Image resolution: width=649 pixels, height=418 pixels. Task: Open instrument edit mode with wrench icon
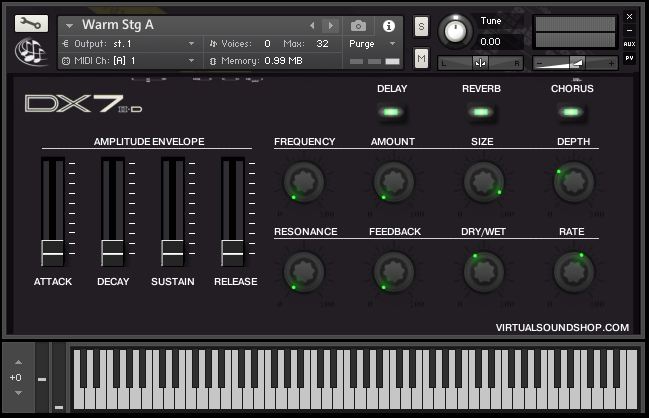click(32, 23)
